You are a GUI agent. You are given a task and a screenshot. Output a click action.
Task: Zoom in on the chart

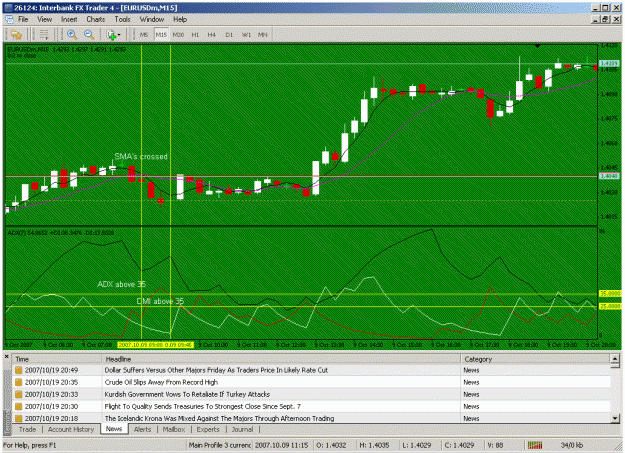tap(72, 35)
